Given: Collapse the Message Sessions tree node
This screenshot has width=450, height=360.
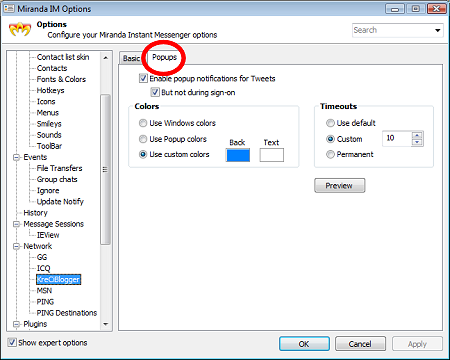Looking at the screenshot, I should click(x=16, y=224).
